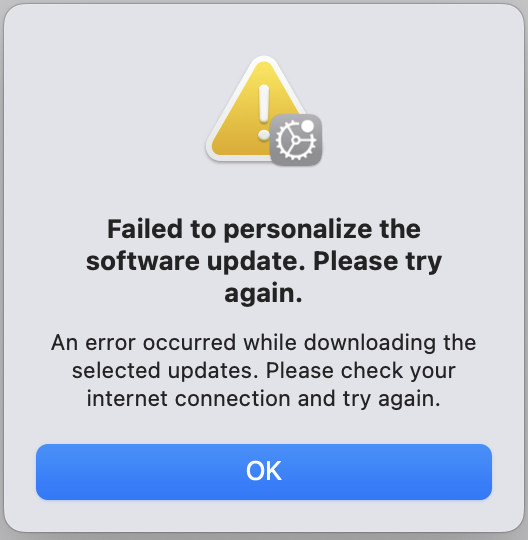The image size is (528, 540).
Task: Click the white dot on gear badge
Action: pyautogui.click(x=307, y=126)
